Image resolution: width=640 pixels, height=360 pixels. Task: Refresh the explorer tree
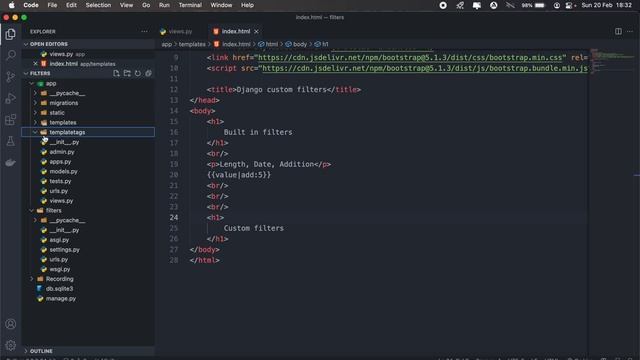tap(138, 73)
